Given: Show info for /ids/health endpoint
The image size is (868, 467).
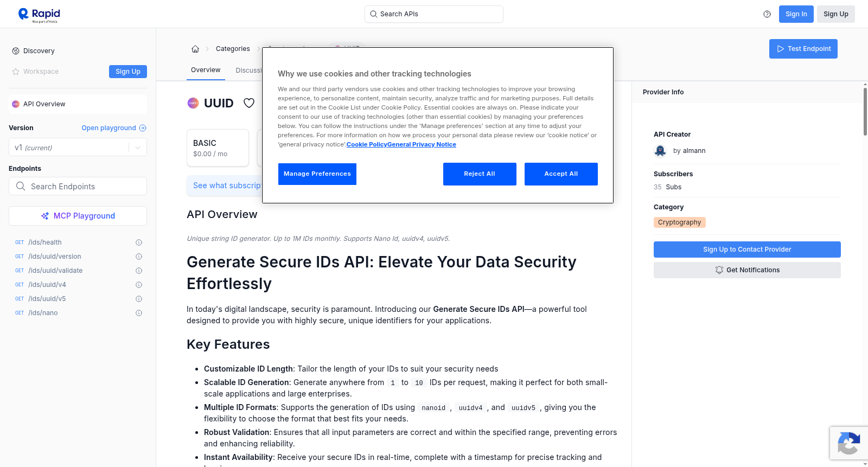Looking at the screenshot, I should point(139,242).
